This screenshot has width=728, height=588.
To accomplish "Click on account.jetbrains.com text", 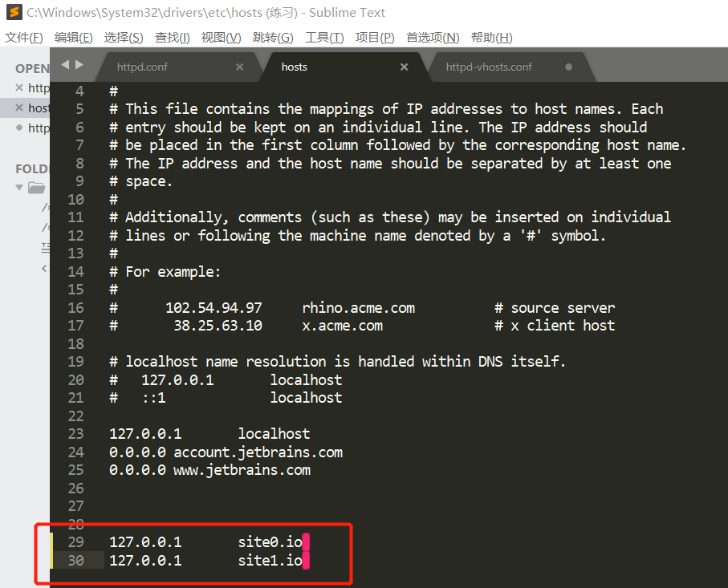I will (x=258, y=452).
